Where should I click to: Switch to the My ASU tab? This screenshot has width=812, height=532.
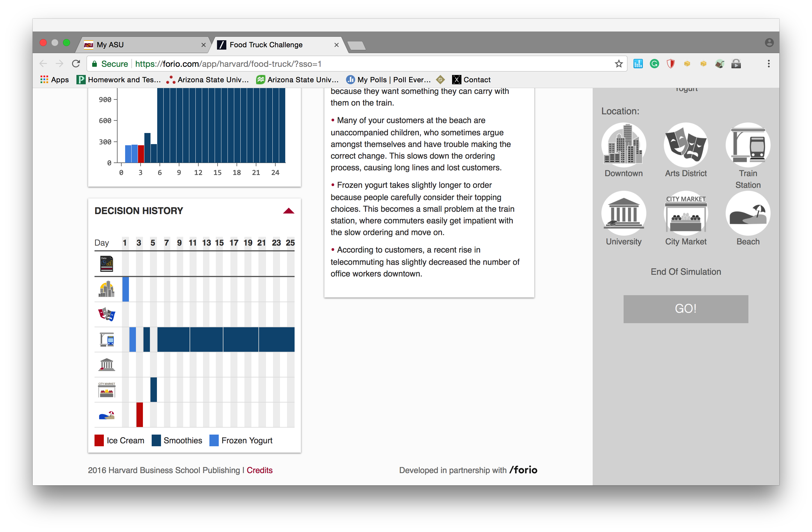[x=143, y=45]
